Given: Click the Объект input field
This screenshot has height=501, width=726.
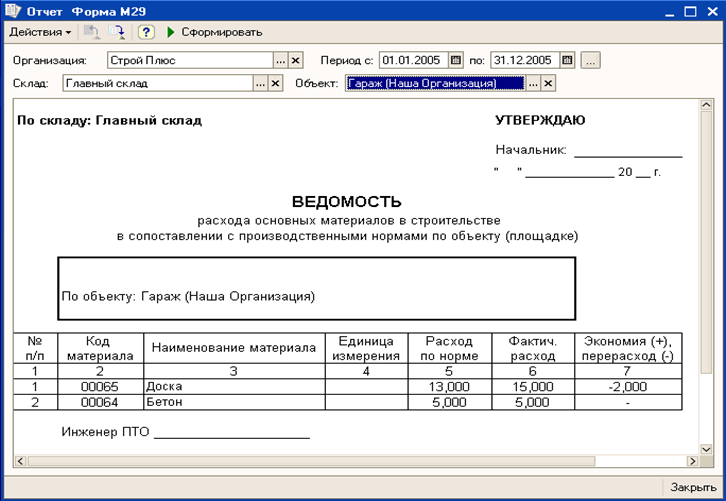Looking at the screenshot, I should coord(435,83).
